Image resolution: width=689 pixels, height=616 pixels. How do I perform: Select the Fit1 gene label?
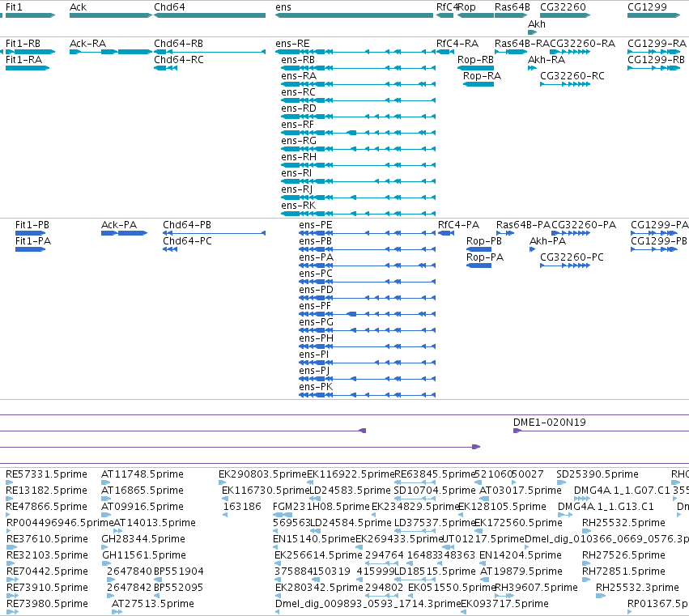coord(14,7)
